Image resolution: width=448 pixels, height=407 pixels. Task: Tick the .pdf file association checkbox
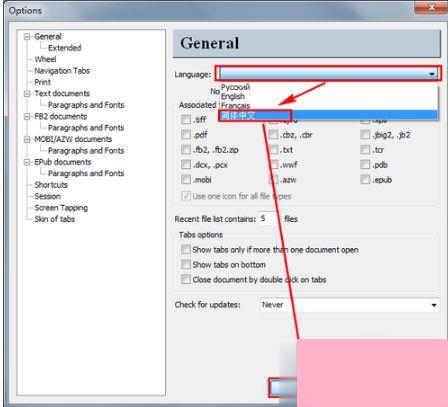[x=186, y=135]
